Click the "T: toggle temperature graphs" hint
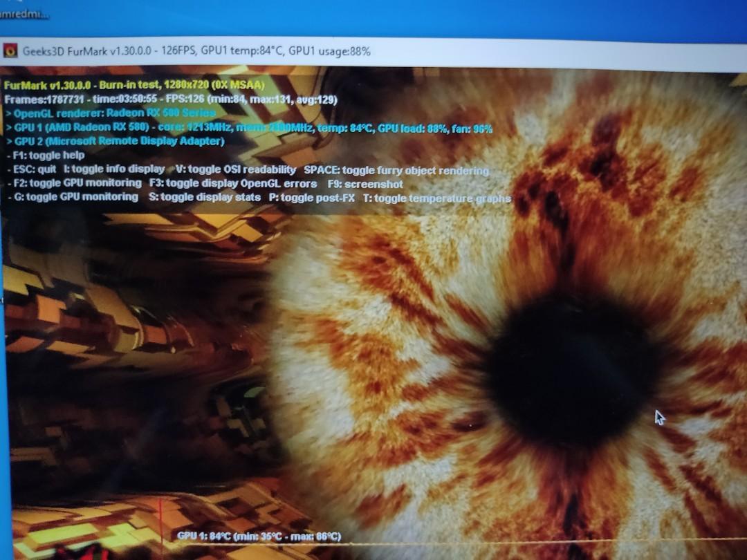 click(x=437, y=198)
